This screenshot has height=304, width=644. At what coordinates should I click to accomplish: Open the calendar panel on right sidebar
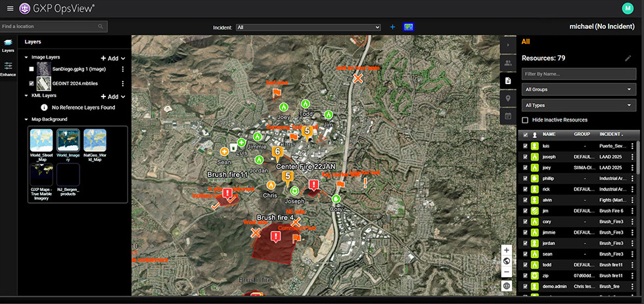click(x=507, y=116)
